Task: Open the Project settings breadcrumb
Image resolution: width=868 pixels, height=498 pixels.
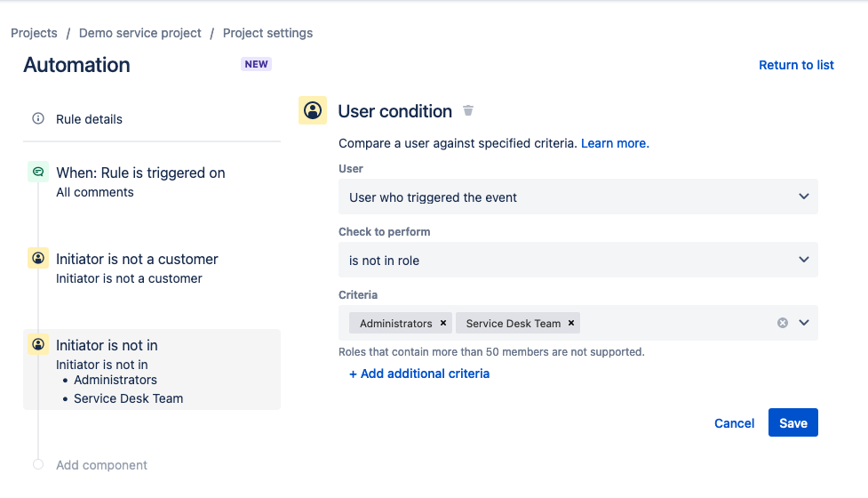Action: pyautogui.click(x=267, y=33)
